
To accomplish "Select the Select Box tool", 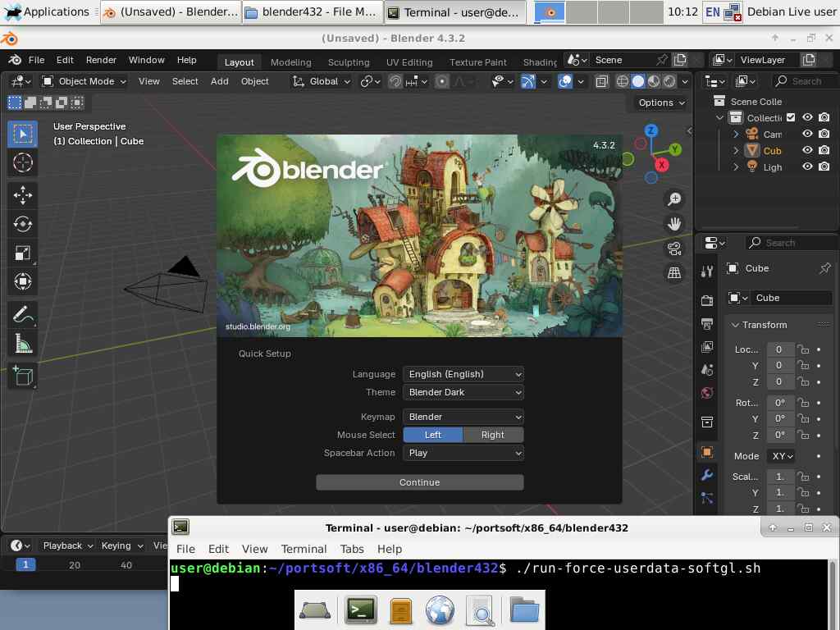I will coord(22,134).
